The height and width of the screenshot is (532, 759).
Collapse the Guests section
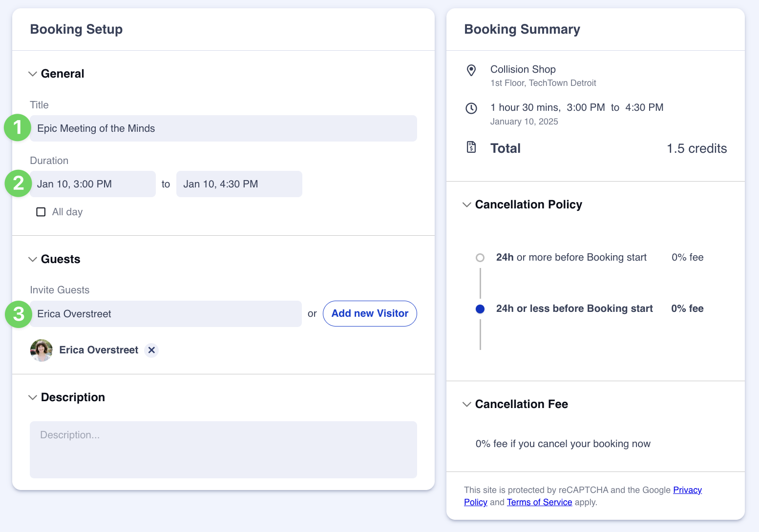(33, 260)
